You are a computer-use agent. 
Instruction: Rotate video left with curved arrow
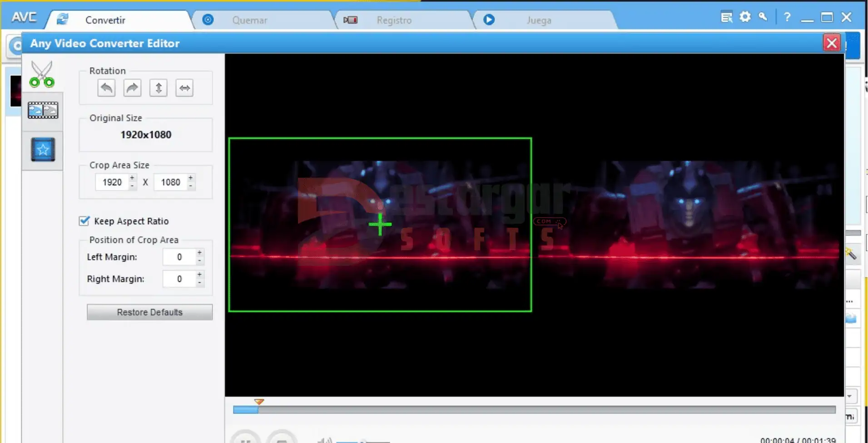point(106,88)
